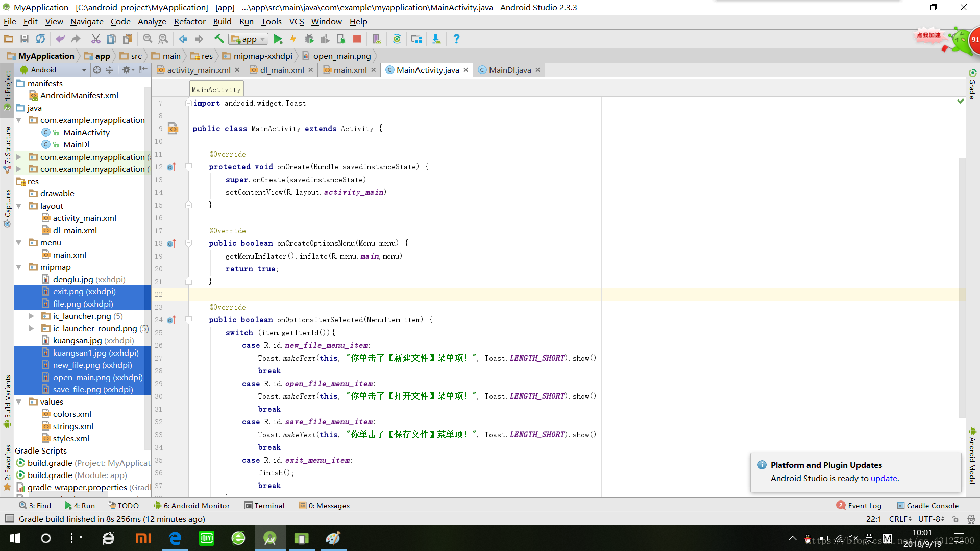The width and height of the screenshot is (980, 551).
Task: Open the SDK Manager icon
Action: click(x=436, y=39)
